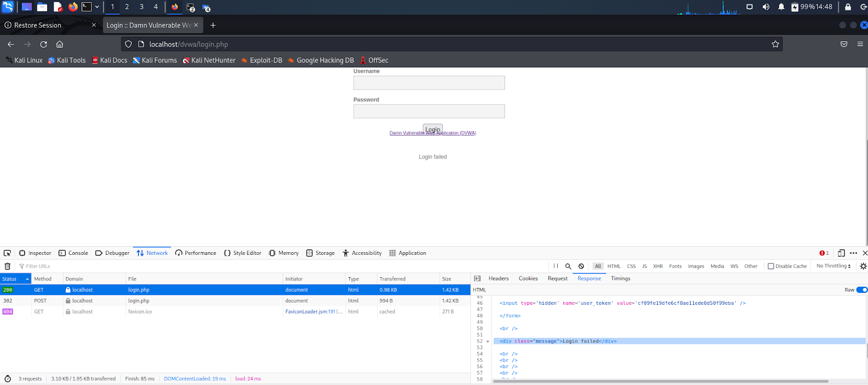The height and width of the screenshot is (385, 868).
Task: Click the response horizontal scrollbar
Action: pyautogui.click(x=660, y=381)
